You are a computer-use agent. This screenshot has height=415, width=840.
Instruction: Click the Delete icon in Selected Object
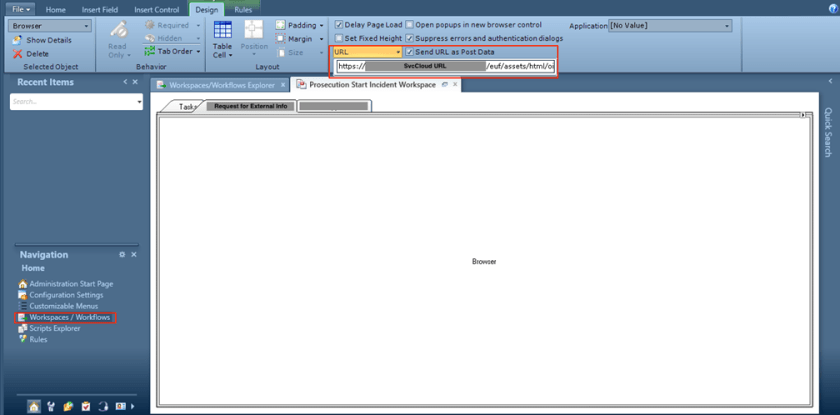point(17,54)
